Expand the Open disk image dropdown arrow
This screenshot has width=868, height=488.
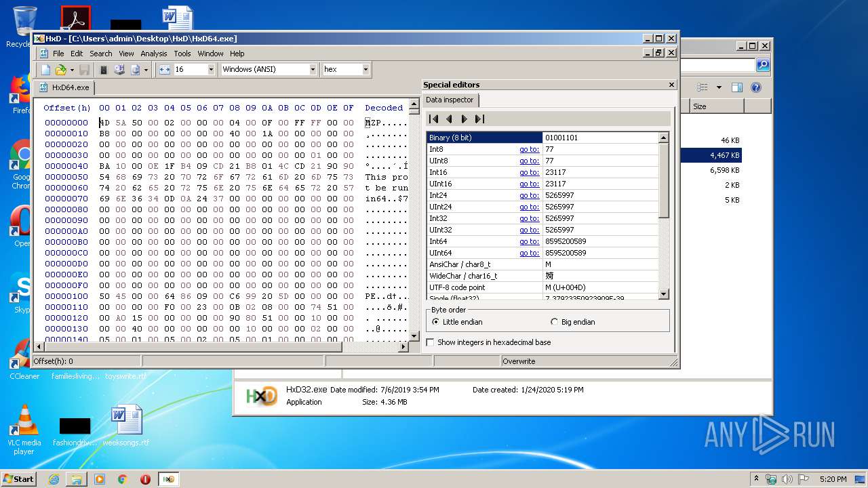click(146, 69)
